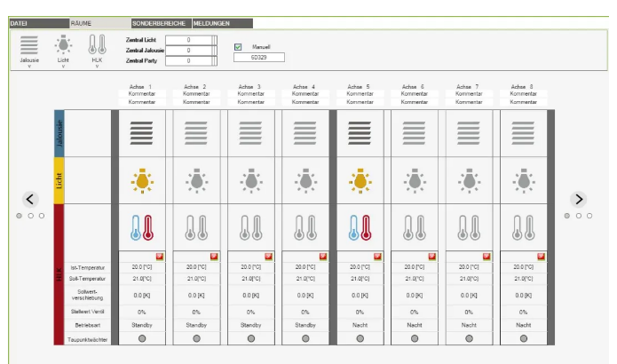Screen dimensions: 617x364
Task: Click the Achse 3 grey light bulb
Action: pyautogui.click(x=250, y=180)
